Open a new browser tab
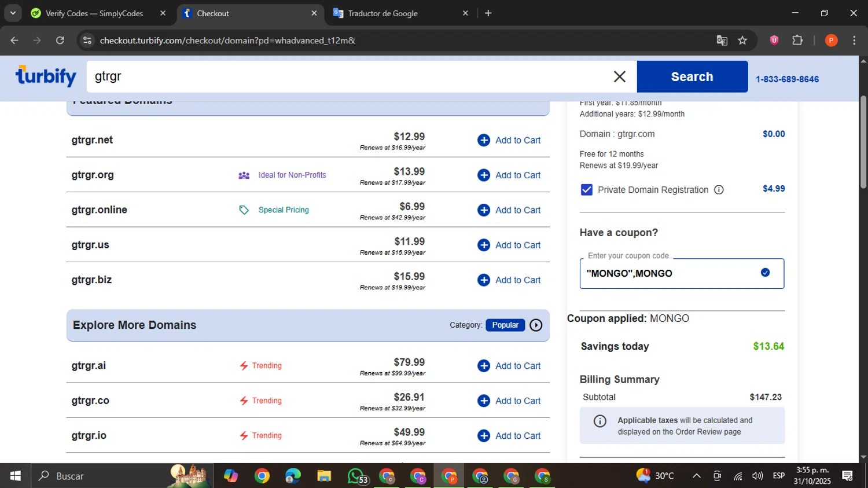868x488 pixels. [x=488, y=13]
